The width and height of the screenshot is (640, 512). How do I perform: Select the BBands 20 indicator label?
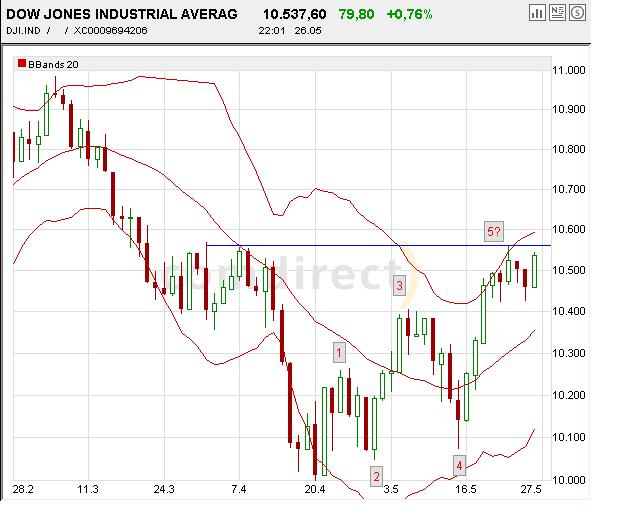click(x=53, y=65)
